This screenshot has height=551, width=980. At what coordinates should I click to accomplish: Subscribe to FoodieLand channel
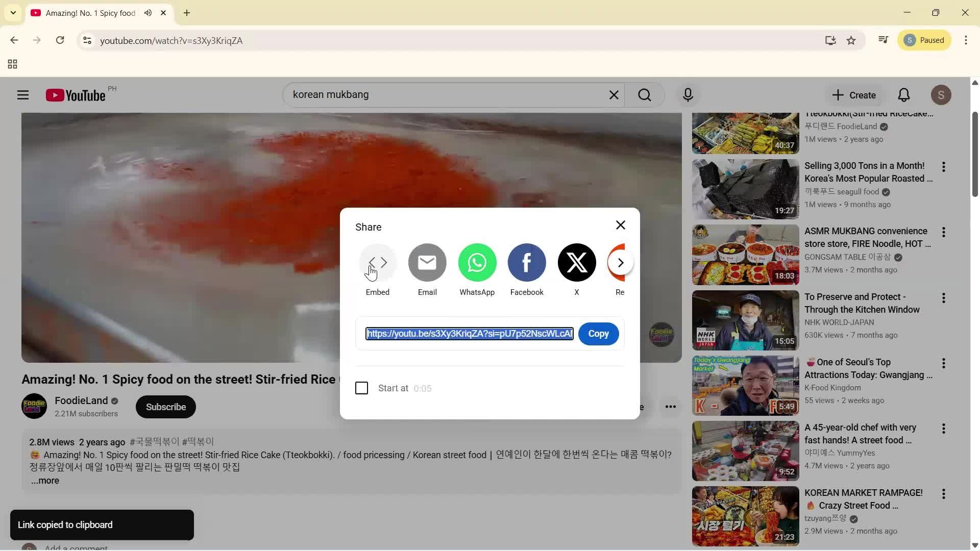165,407
